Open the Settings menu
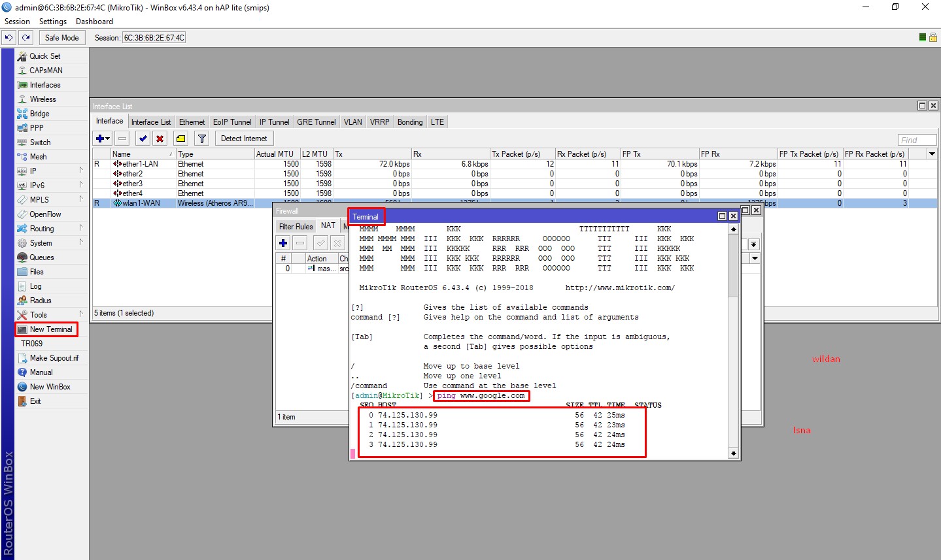 coord(53,22)
